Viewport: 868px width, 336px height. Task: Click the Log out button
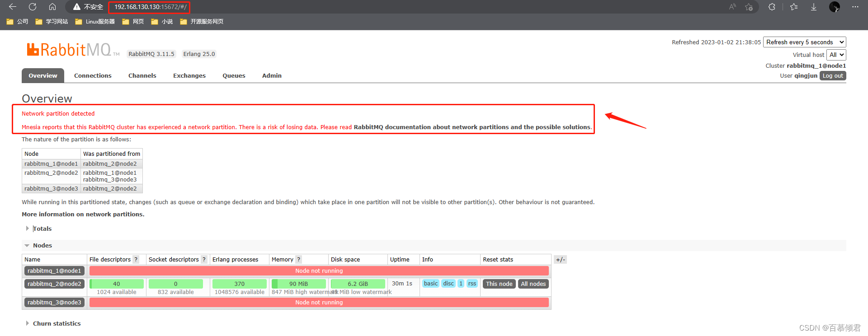point(833,75)
